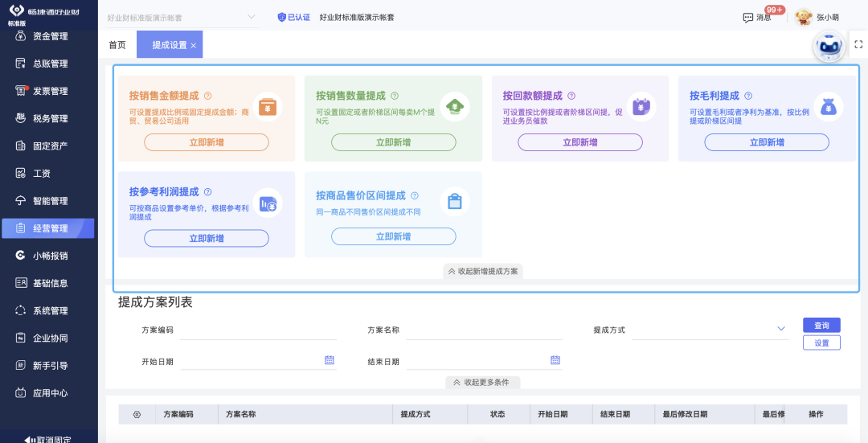
Task: Click 取消固定 at the sidebar bottom
Action: (x=47, y=439)
